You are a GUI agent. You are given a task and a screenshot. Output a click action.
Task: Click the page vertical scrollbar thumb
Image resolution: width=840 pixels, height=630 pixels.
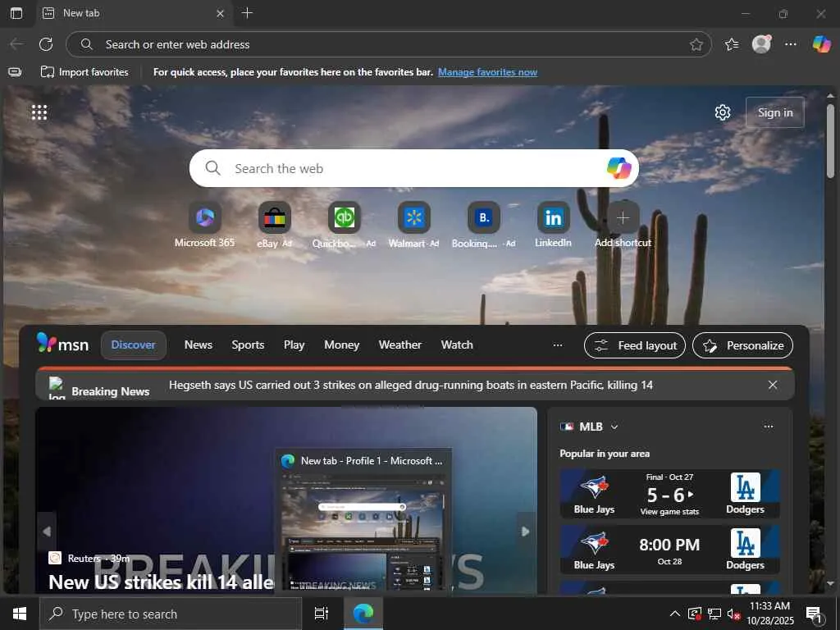830,140
